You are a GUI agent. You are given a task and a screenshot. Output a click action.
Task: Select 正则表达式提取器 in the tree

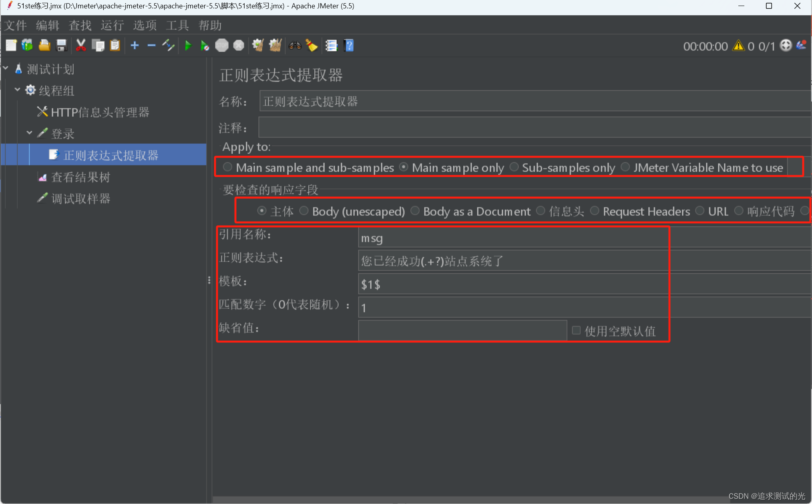111,155
